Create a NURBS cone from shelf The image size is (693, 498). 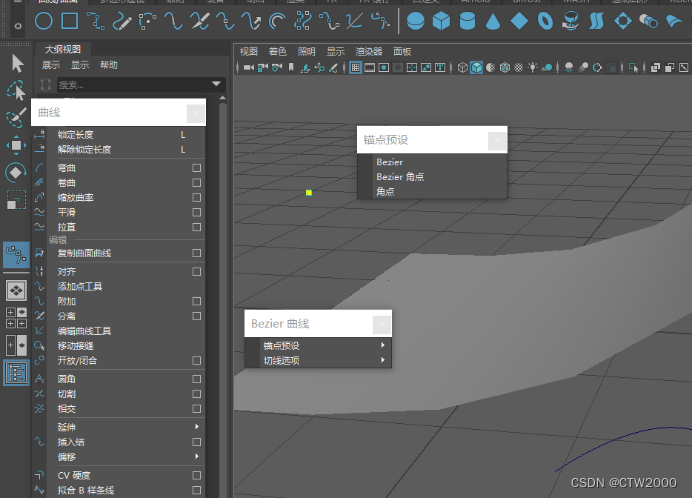pos(493,21)
